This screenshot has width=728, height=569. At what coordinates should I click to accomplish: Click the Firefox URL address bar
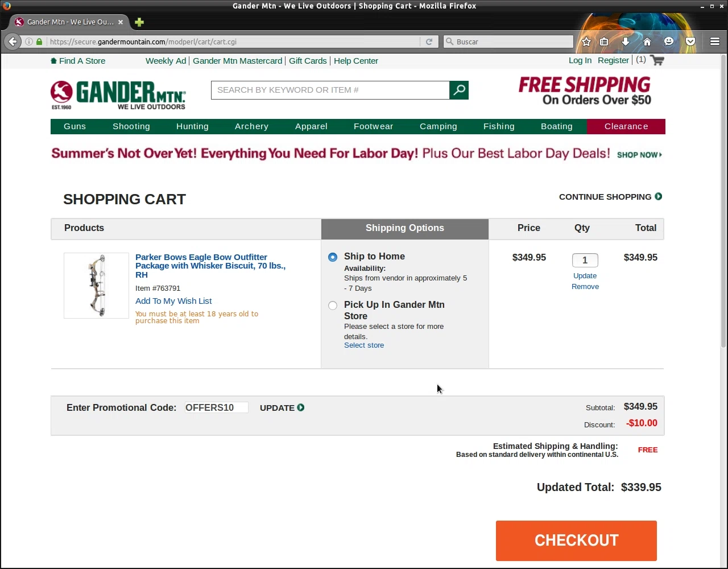233,42
